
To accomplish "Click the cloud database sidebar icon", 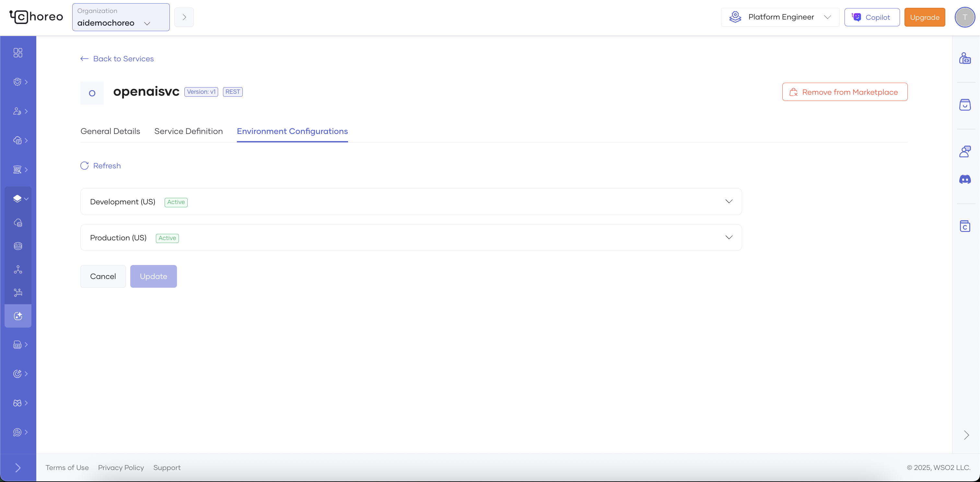I will 18,223.
